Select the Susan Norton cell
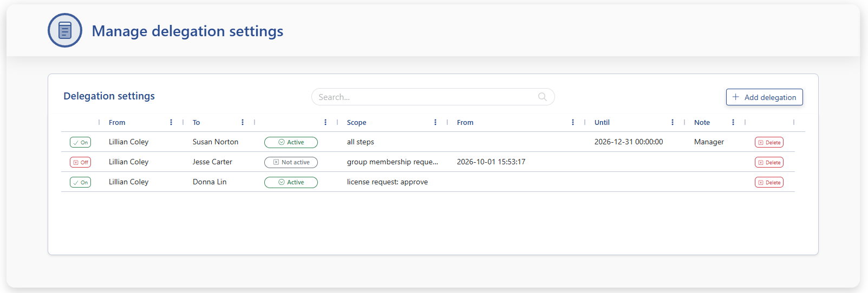Viewport: 868px width, 293px height. [216, 142]
